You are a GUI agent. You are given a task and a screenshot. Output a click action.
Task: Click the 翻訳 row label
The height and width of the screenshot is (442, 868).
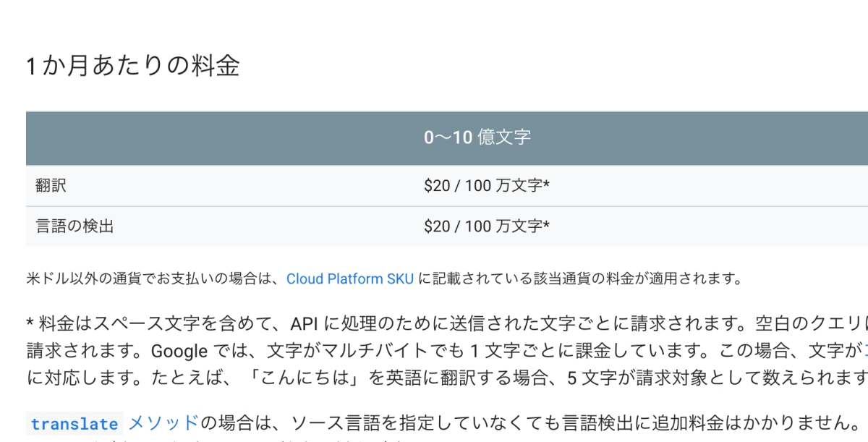click(x=51, y=186)
